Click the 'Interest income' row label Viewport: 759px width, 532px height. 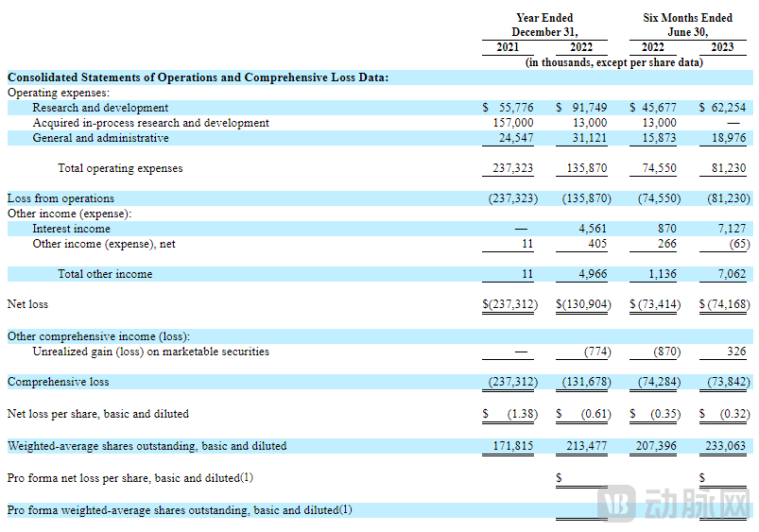(x=71, y=229)
